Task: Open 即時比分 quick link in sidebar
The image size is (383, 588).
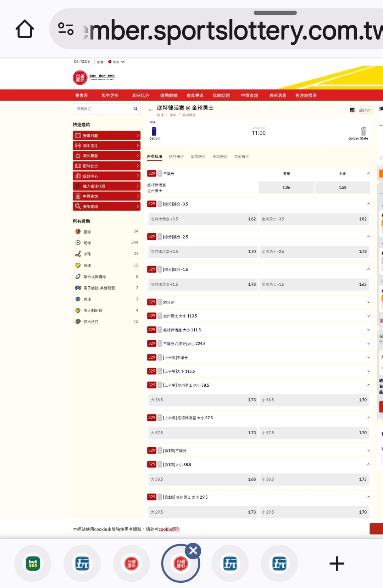Action: coord(106,166)
